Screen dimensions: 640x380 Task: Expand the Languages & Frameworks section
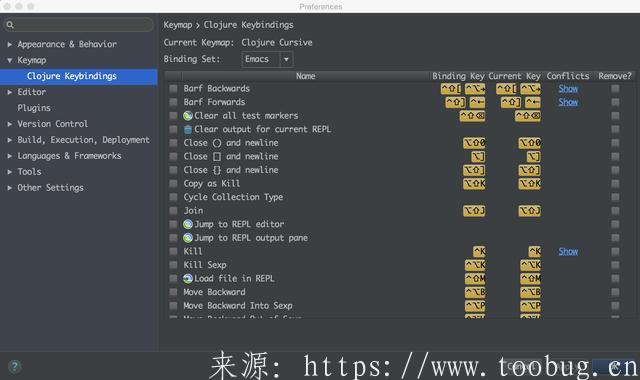pyautogui.click(x=9, y=156)
